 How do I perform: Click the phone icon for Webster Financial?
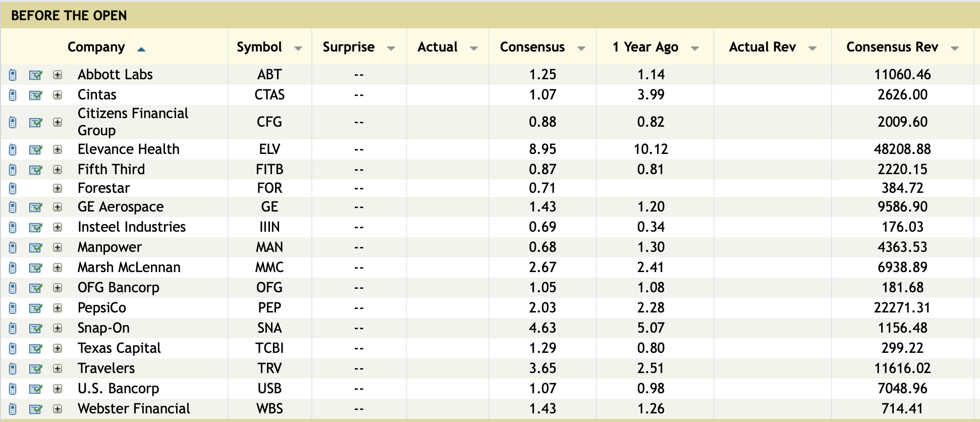point(13,409)
